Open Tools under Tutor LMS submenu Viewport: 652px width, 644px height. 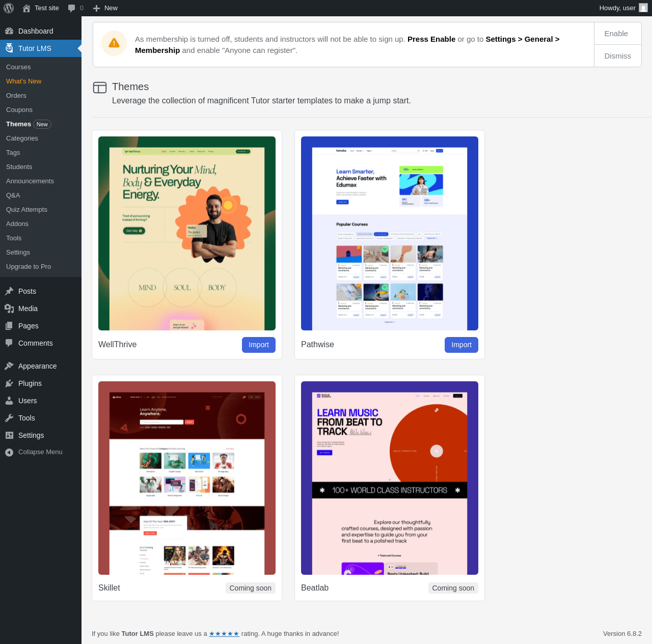[14, 238]
